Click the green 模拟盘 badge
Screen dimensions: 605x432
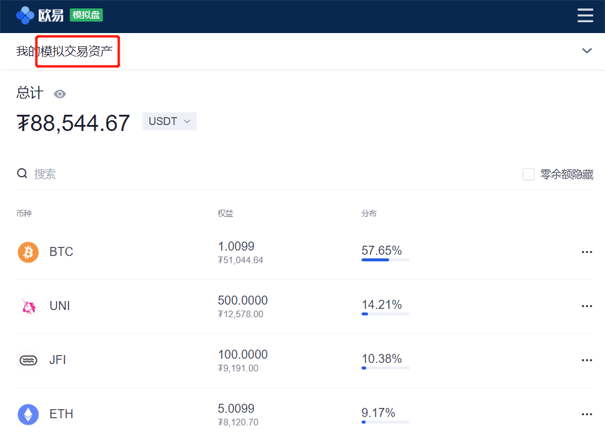click(x=86, y=15)
